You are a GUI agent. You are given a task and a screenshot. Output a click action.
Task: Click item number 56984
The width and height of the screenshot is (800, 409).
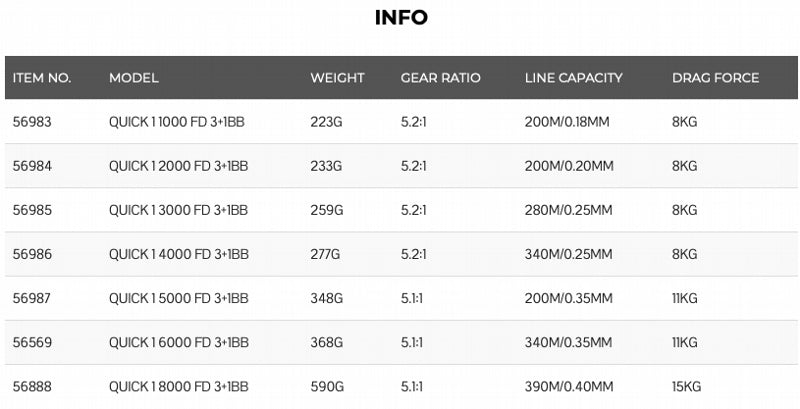click(30, 166)
